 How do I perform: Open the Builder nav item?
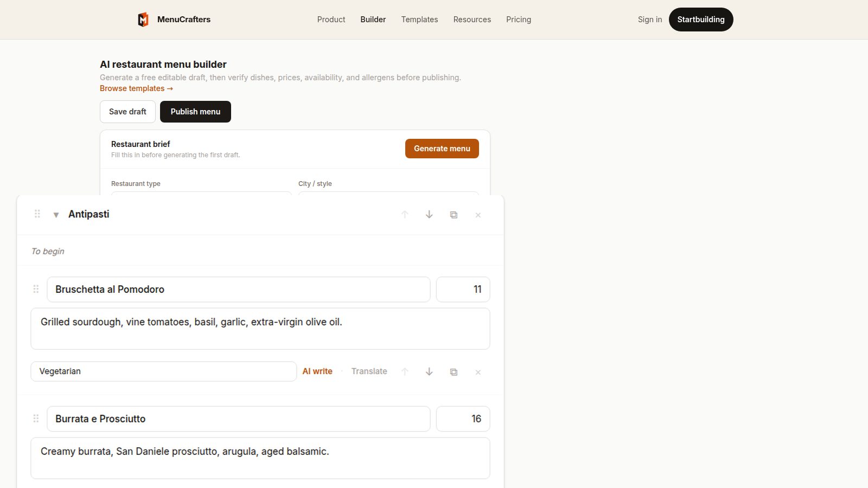[x=373, y=20]
